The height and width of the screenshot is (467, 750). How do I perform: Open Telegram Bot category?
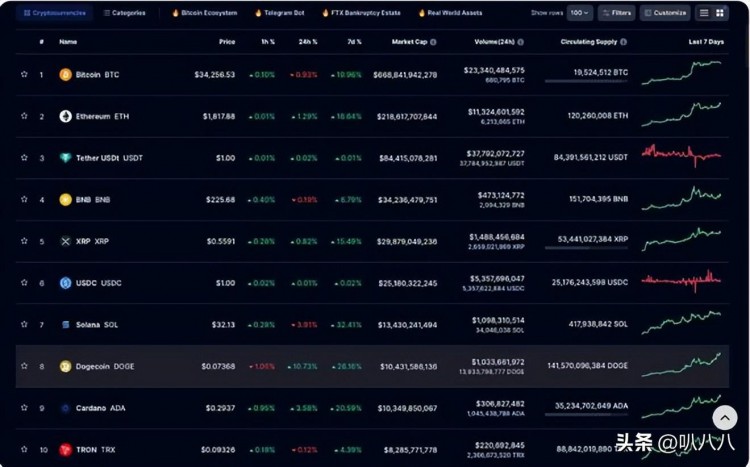[x=280, y=13]
